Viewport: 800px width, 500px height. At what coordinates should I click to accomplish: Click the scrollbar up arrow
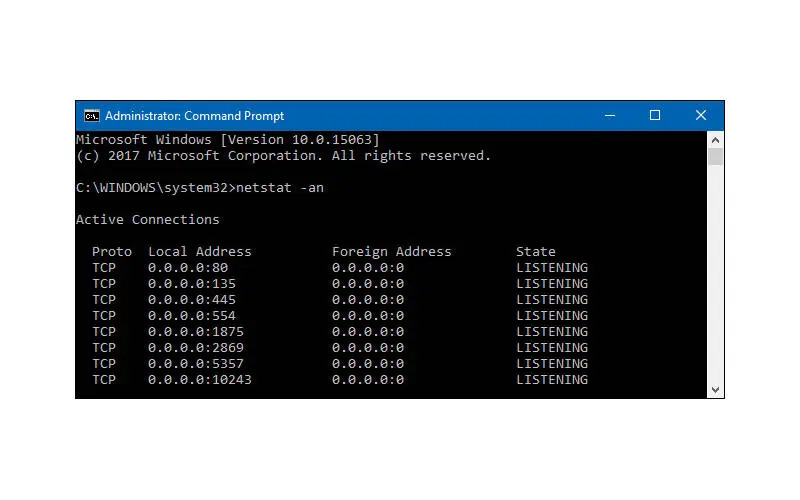(x=715, y=140)
